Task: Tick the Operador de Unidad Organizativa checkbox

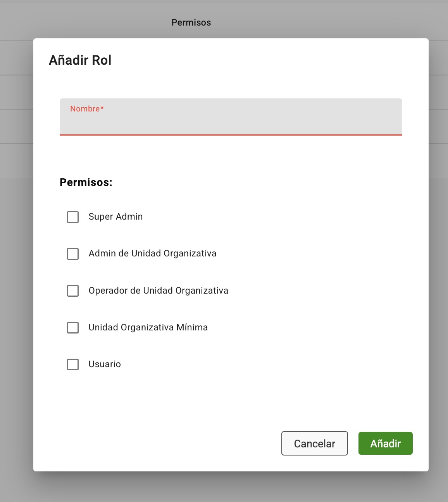Action: coord(73,291)
